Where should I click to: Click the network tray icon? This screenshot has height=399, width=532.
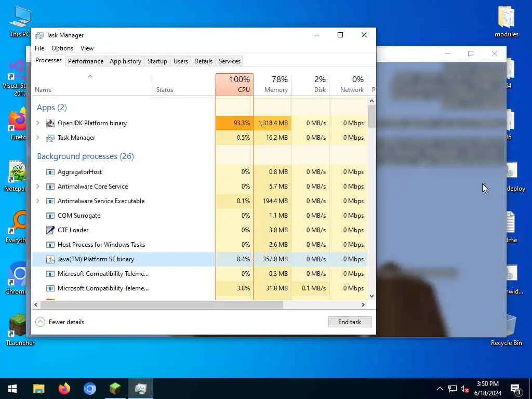(x=453, y=389)
